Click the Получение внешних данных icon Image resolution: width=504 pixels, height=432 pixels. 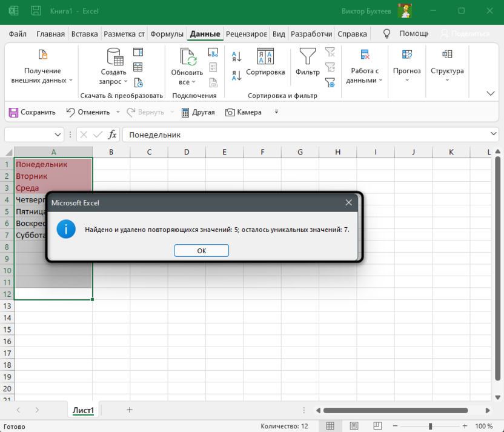[43, 55]
